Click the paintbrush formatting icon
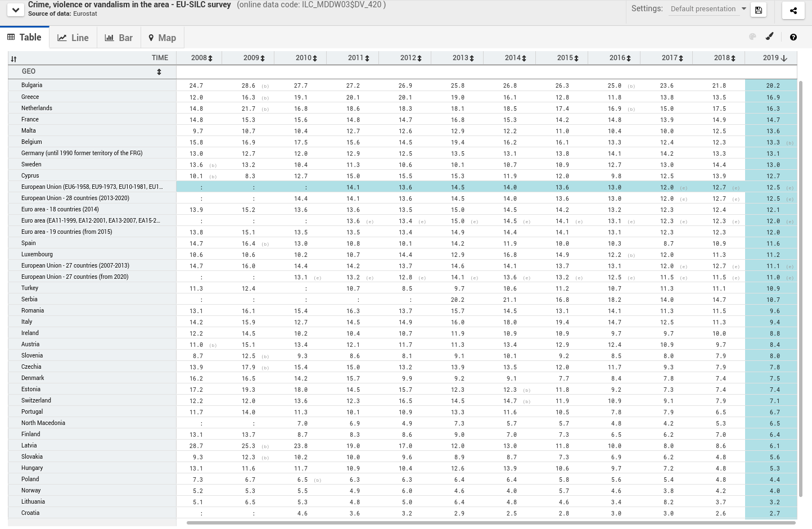Viewport: 812px width, 529px height. [769, 37]
